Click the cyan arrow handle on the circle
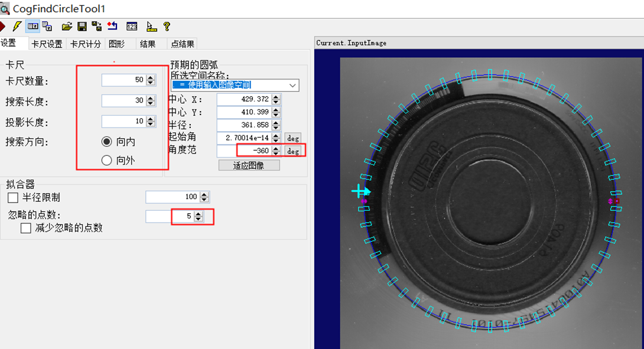Image resolution: width=644 pixels, height=349 pixels. [360, 191]
